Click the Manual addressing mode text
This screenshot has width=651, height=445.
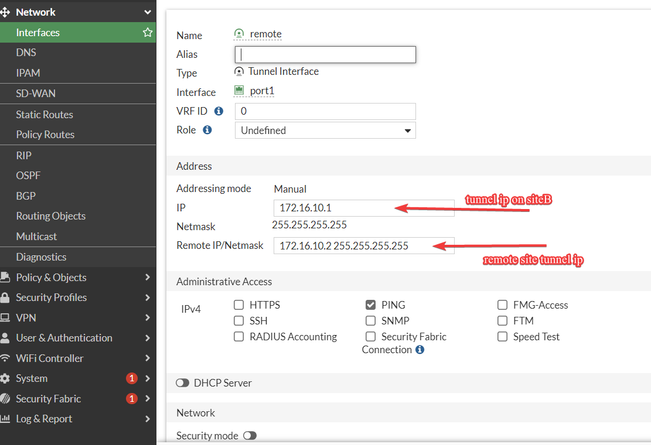click(x=290, y=189)
